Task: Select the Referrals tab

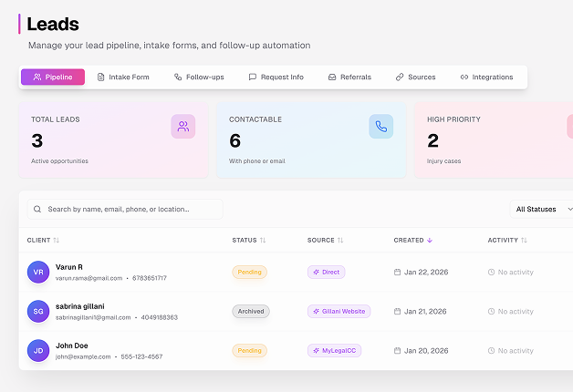Action: (x=349, y=77)
